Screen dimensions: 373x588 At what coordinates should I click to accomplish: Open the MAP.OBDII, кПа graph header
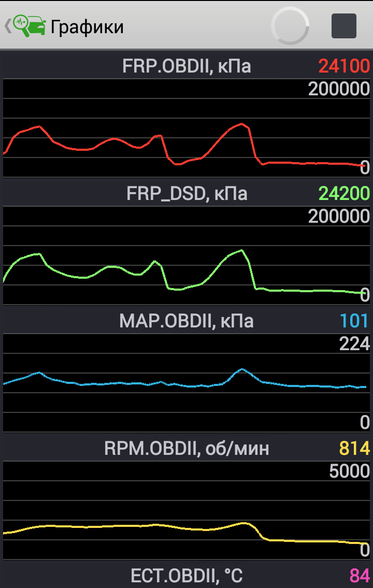pyautogui.click(x=187, y=321)
